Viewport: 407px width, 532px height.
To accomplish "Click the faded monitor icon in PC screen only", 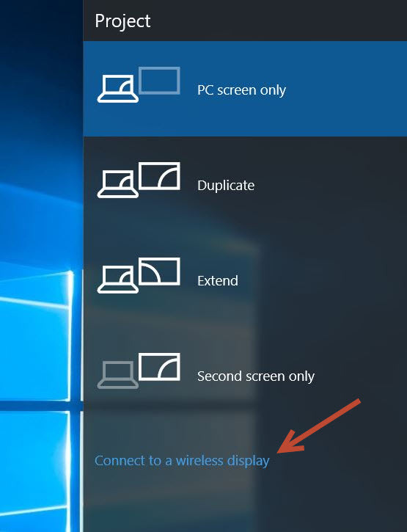I will tap(159, 81).
